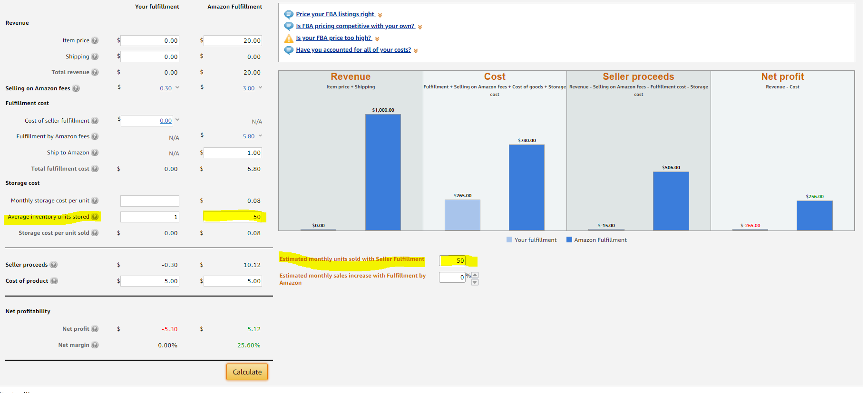The height and width of the screenshot is (393, 868).
Task: Expand the 'Price your FBA listings right' tip arrow
Action: click(380, 15)
